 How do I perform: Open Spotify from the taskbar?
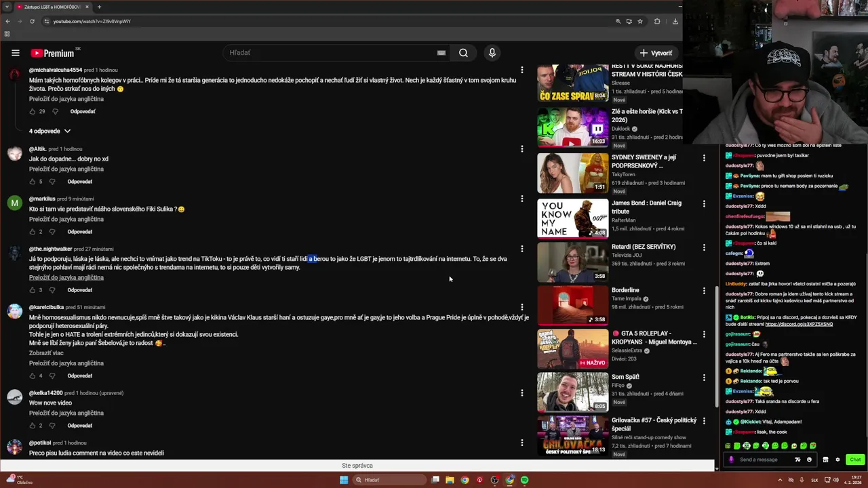[x=524, y=480]
